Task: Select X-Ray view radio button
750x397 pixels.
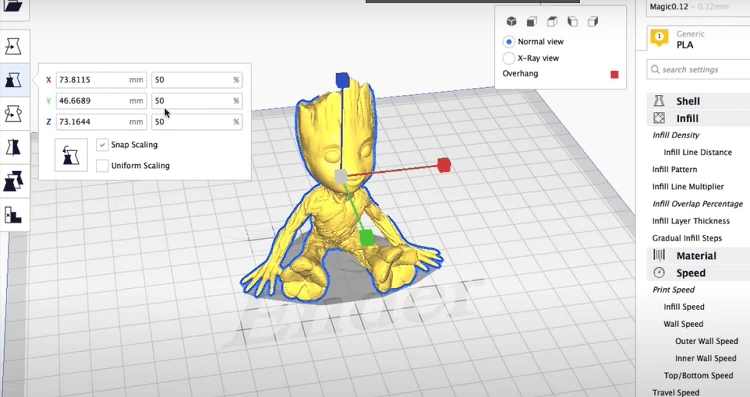Action: point(509,58)
